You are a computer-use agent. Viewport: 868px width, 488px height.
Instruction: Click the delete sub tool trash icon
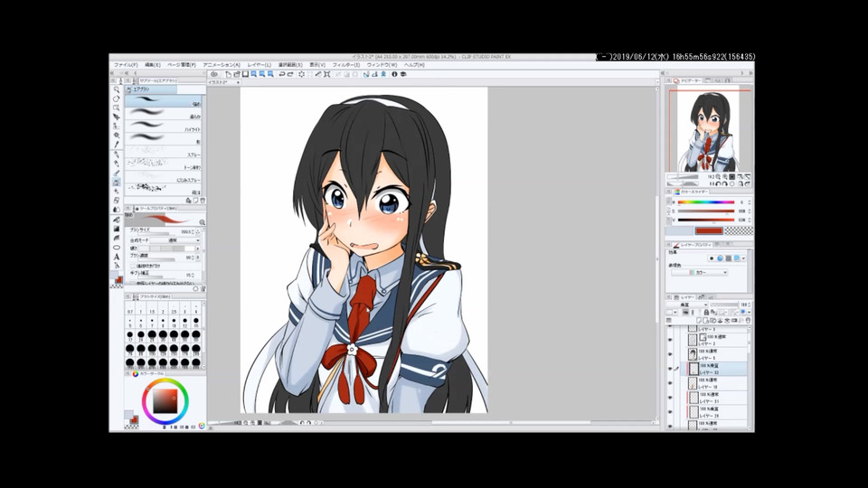202,201
